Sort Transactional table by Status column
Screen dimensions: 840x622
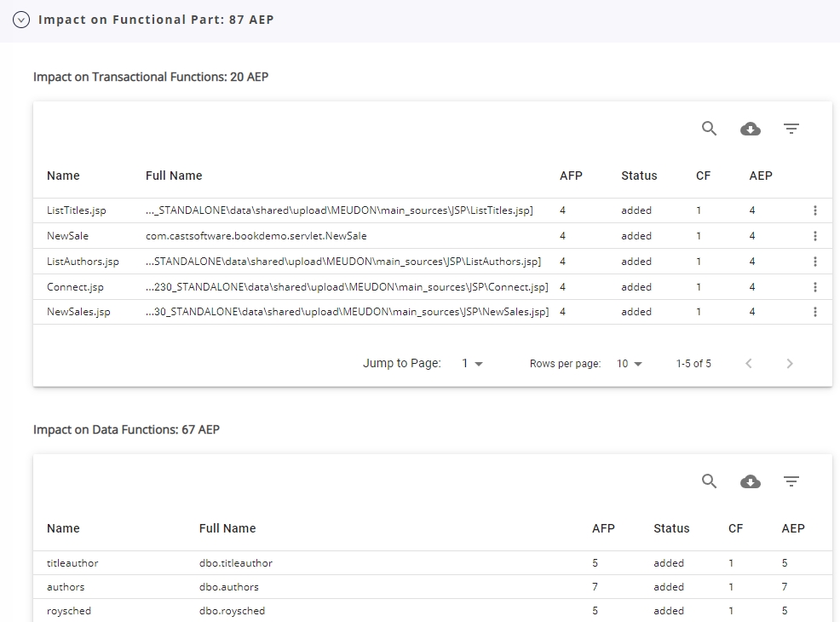click(639, 176)
